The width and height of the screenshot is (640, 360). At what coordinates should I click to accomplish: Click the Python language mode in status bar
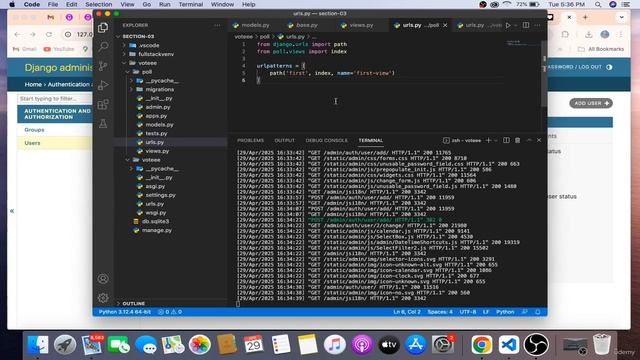tap(505, 312)
